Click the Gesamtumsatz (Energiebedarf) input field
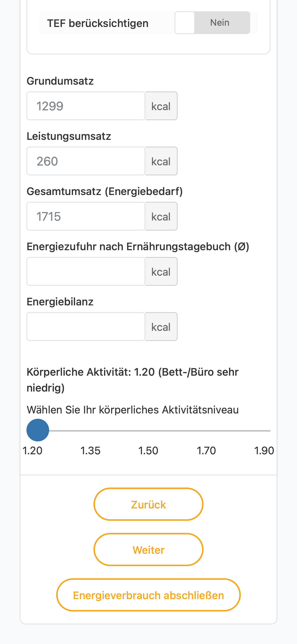 (86, 216)
